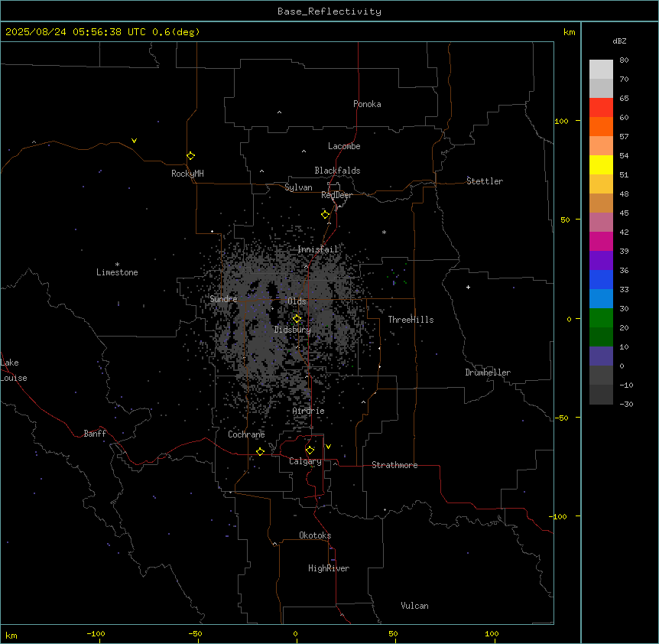Click the caret marker northwest of Ponoka
Image resolution: width=659 pixels, height=644 pixels.
pyautogui.click(x=279, y=112)
